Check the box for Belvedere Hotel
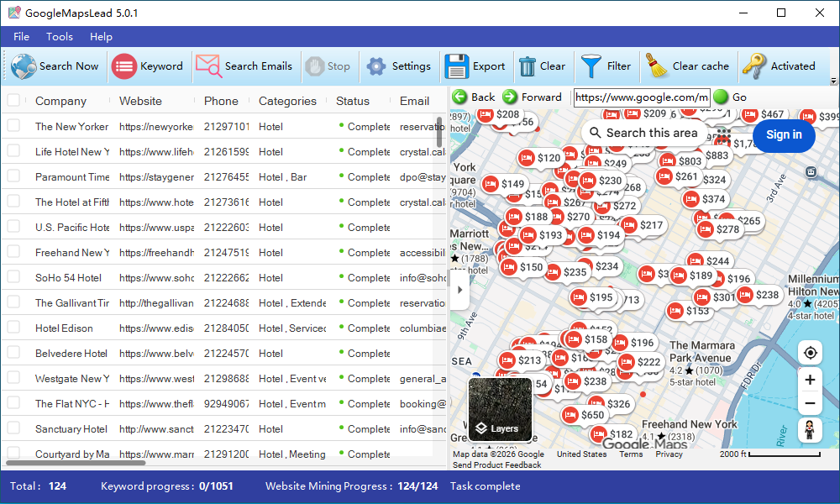This screenshot has height=504, width=840. pyautogui.click(x=13, y=353)
